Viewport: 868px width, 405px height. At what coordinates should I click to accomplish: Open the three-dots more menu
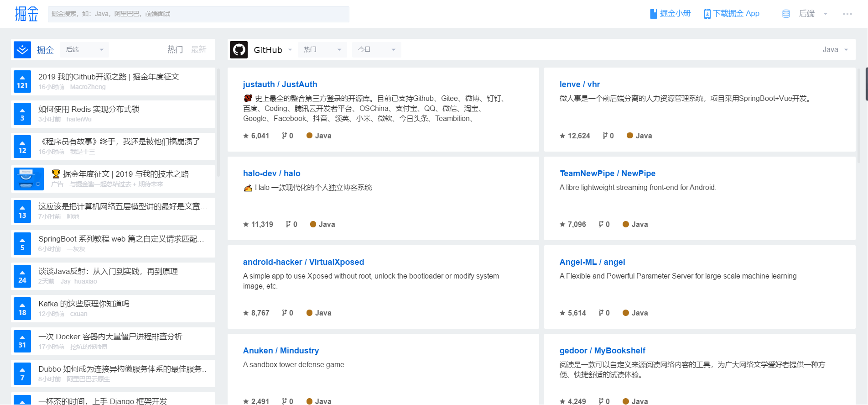847,14
